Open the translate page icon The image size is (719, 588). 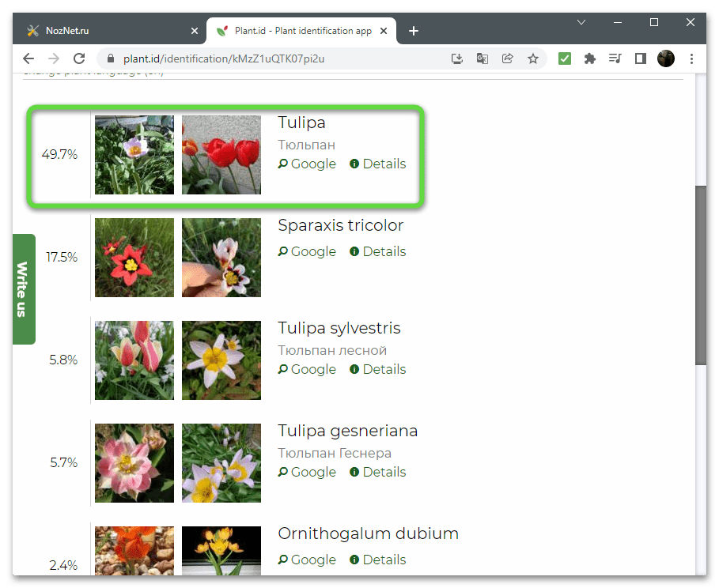[x=482, y=58]
